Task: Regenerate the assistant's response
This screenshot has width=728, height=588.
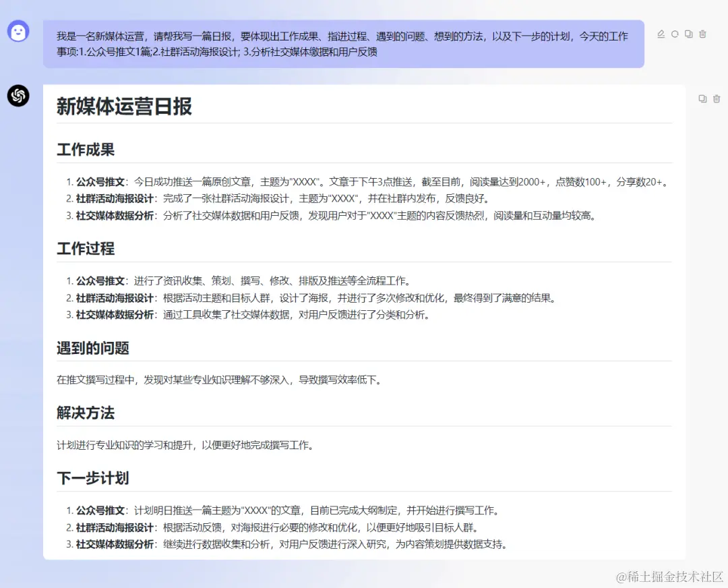Action: [675, 32]
